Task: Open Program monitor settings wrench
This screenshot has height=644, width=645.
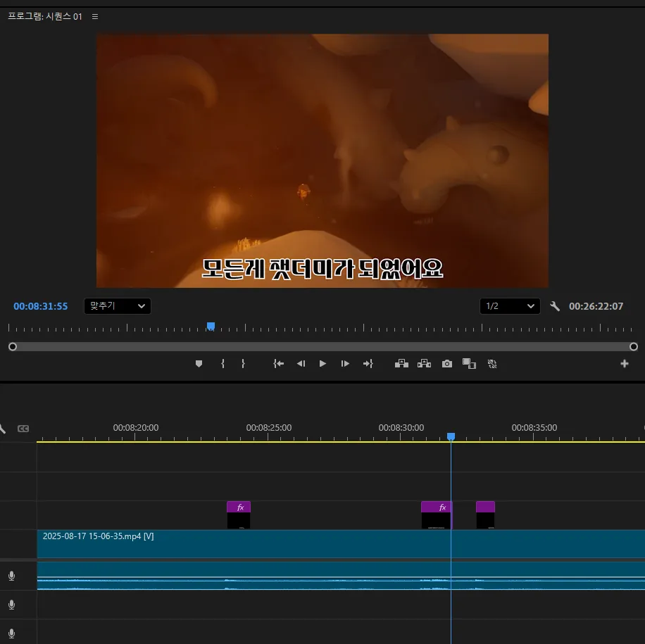Action: [x=555, y=306]
